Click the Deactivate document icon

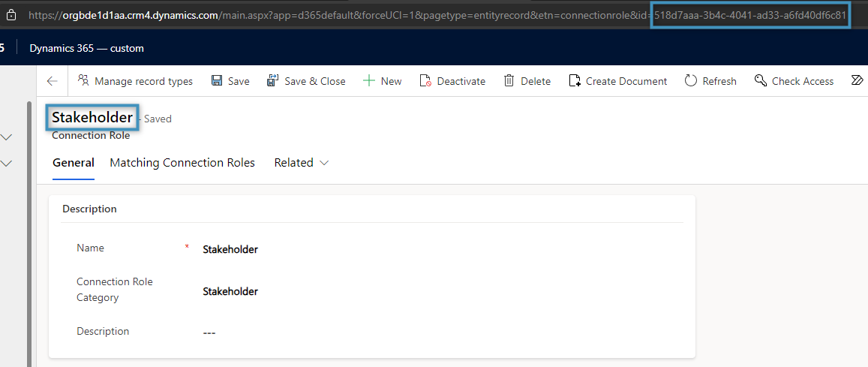[x=425, y=81]
